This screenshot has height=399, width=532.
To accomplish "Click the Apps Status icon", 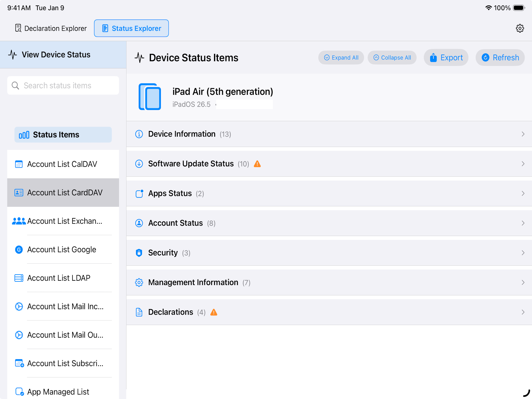I will point(139,193).
